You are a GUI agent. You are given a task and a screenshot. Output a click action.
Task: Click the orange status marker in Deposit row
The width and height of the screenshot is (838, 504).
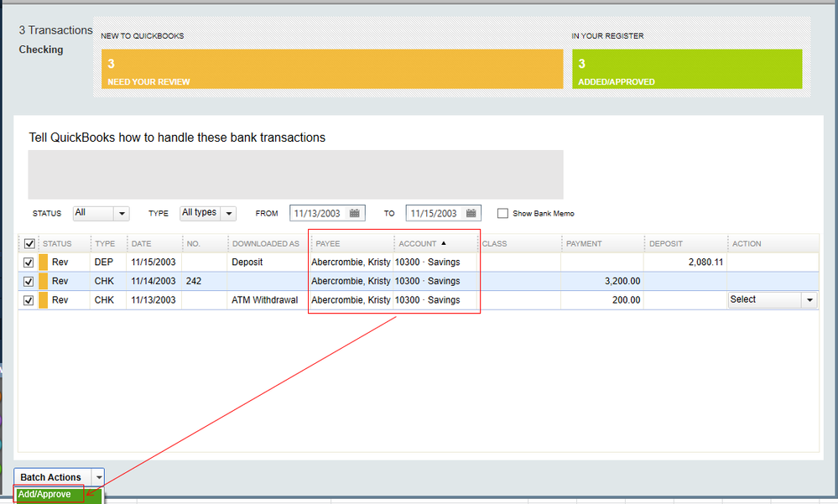44,262
